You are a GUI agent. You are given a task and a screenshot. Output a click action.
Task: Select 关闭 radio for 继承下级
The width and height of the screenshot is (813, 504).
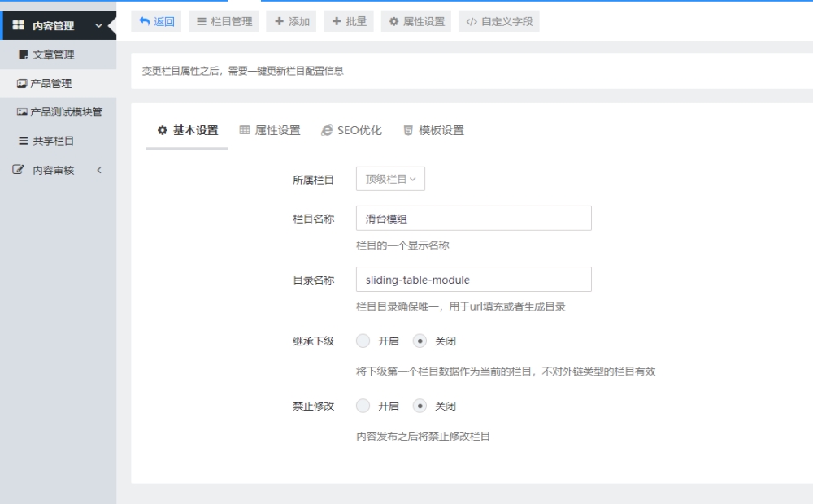(x=420, y=341)
